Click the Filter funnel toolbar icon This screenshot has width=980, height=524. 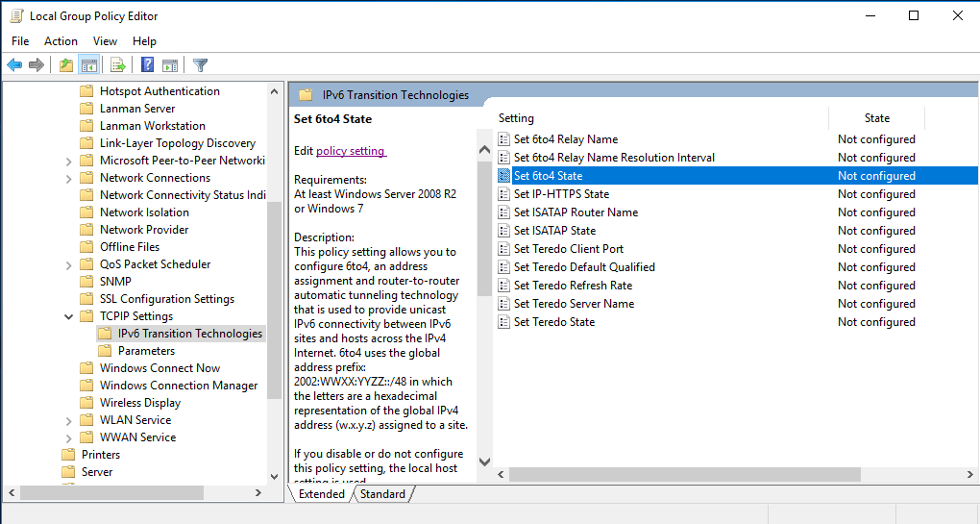click(x=200, y=65)
